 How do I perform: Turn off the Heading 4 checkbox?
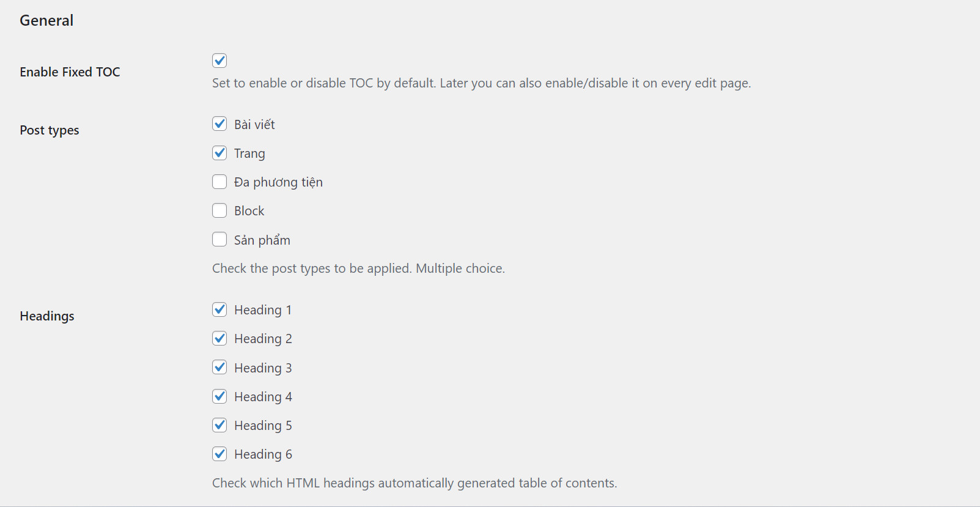[x=219, y=396]
